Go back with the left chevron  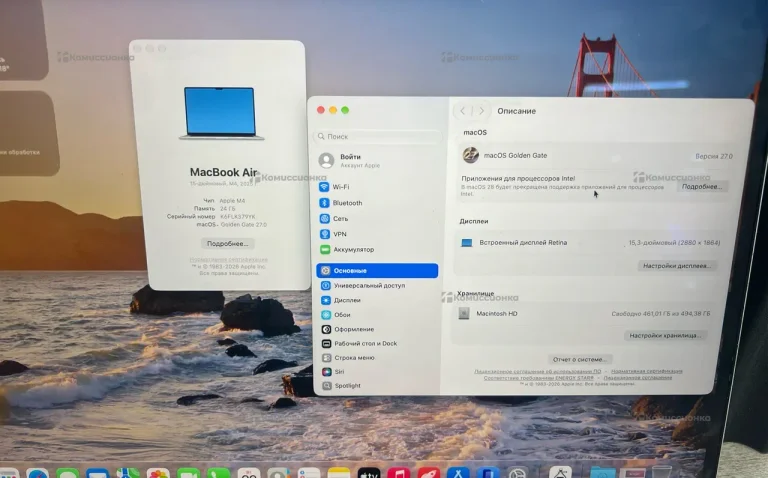[x=462, y=111]
